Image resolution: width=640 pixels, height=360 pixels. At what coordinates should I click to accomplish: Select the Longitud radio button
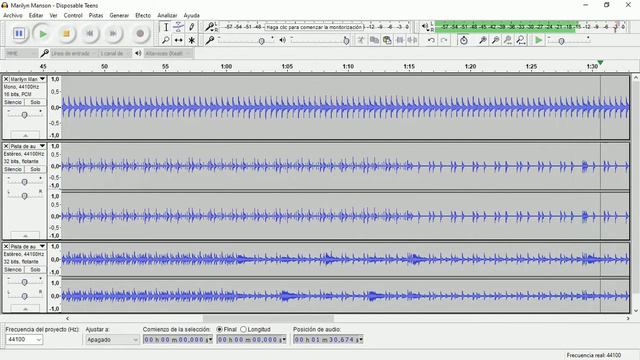(x=243, y=329)
